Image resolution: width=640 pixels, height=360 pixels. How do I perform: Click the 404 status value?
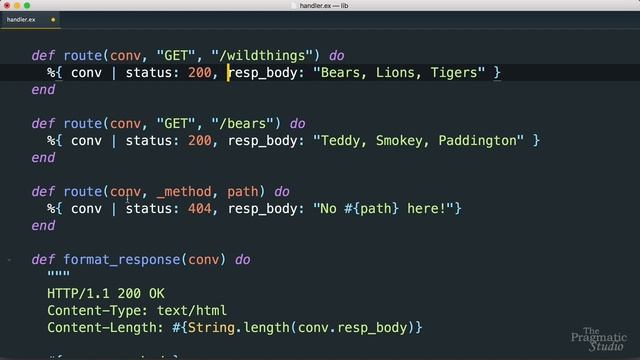coord(200,209)
